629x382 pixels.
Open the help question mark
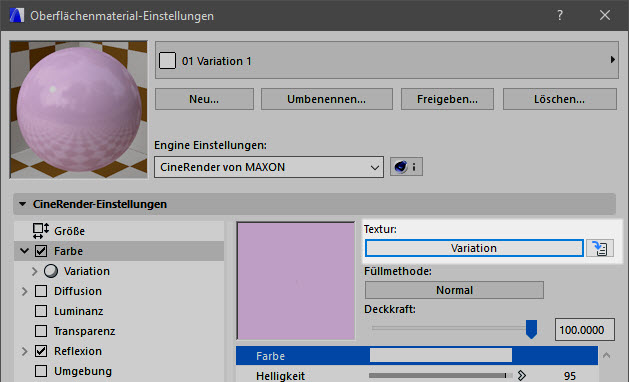pyautogui.click(x=560, y=15)
